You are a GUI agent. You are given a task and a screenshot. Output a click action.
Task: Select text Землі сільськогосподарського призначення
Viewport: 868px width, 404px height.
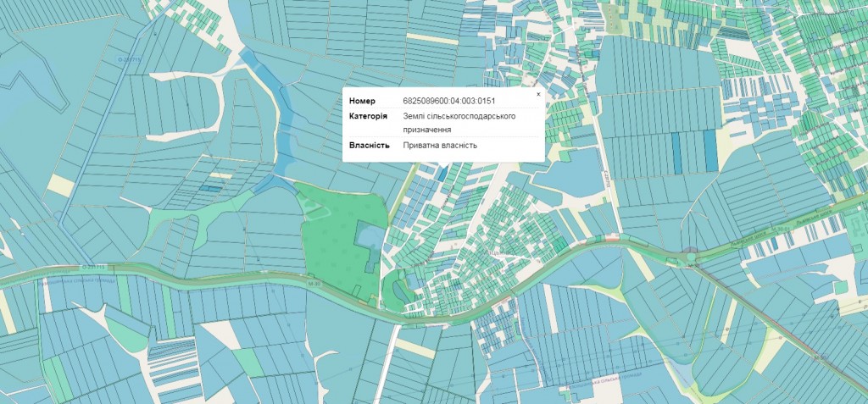(459, 123)
